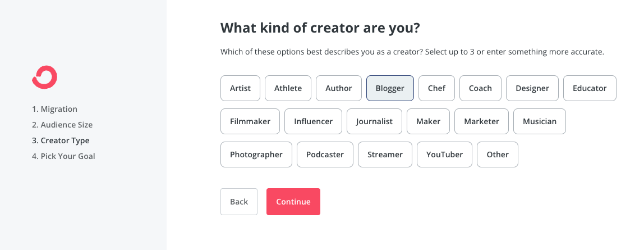Go back with the Back button
The image size is (644, 250).
coord(239,202)
